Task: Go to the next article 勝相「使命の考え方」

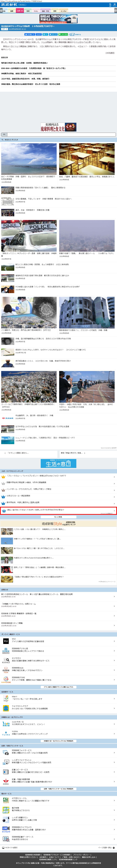Action: [72, 453]
